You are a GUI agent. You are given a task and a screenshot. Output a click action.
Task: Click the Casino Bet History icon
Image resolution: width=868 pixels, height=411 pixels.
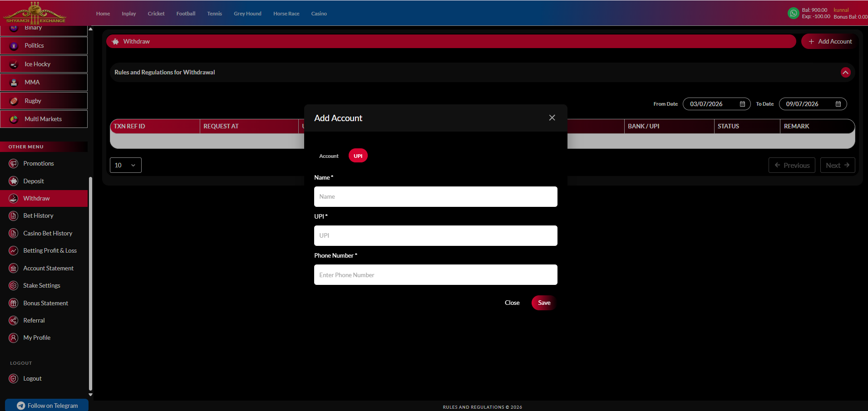tap(14, 233)
